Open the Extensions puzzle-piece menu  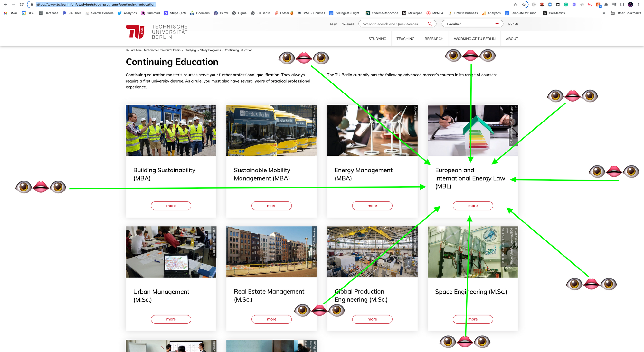[606, 5]
